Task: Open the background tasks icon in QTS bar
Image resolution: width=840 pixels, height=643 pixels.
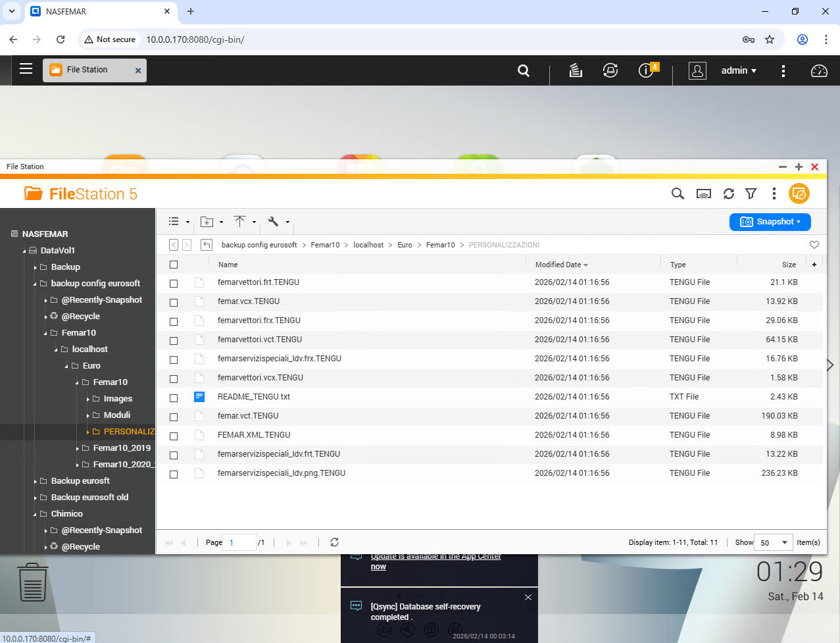Action: pyautogui.click(x=576, y=70)
